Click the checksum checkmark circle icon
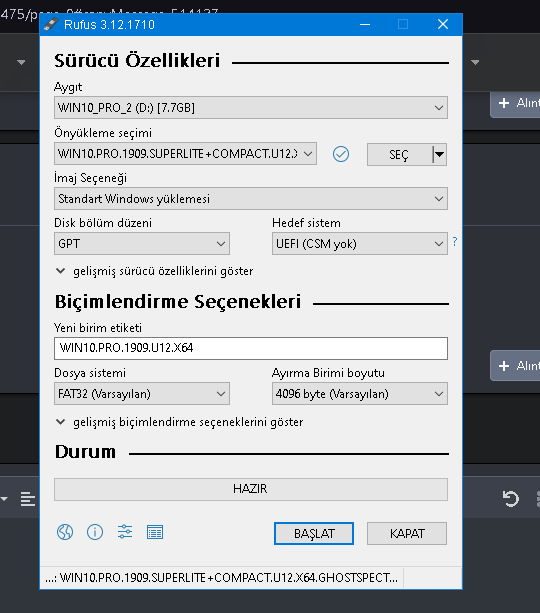The image size is (540, 613). (x=341, y=154)
